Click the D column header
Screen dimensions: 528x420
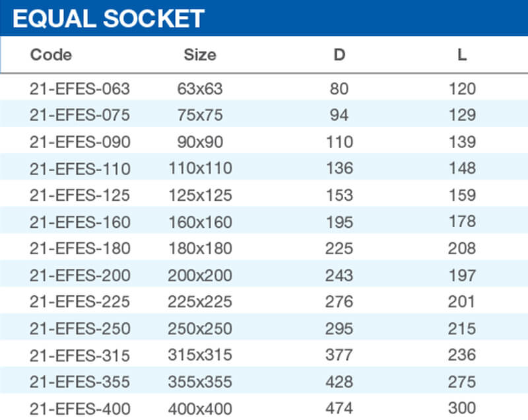[339, 55]
